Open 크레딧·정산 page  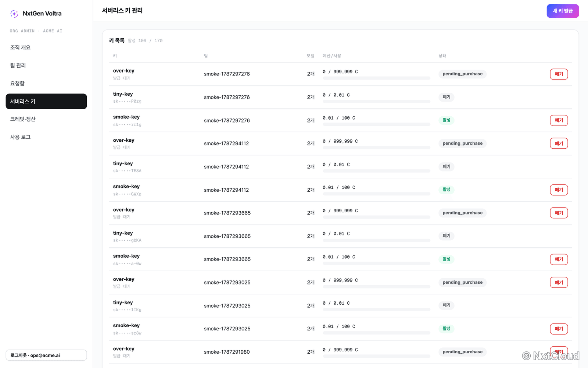click(46, 119)
